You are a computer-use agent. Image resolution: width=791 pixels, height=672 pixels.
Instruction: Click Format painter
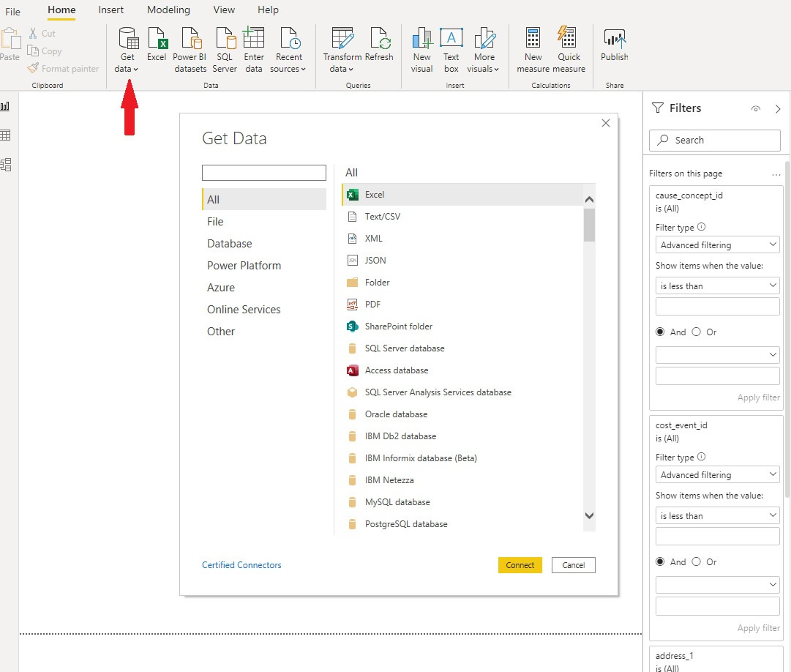click(64, 68)
